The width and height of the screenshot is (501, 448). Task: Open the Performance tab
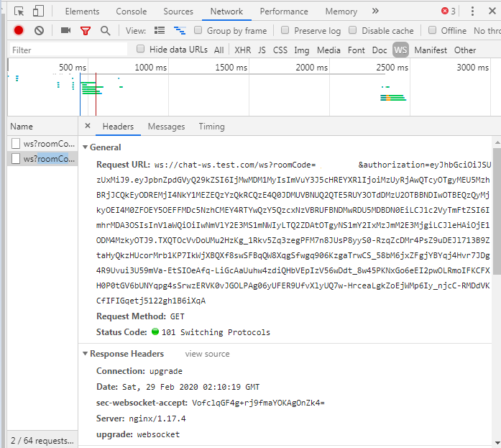pos(284,12)
